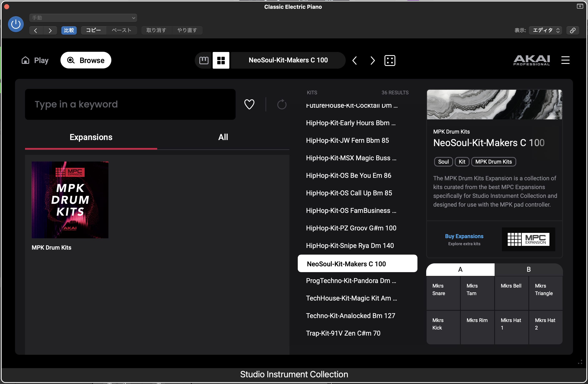Switch to pad bank B
This screenshot has height=384, width=588.
coord(528,269)
